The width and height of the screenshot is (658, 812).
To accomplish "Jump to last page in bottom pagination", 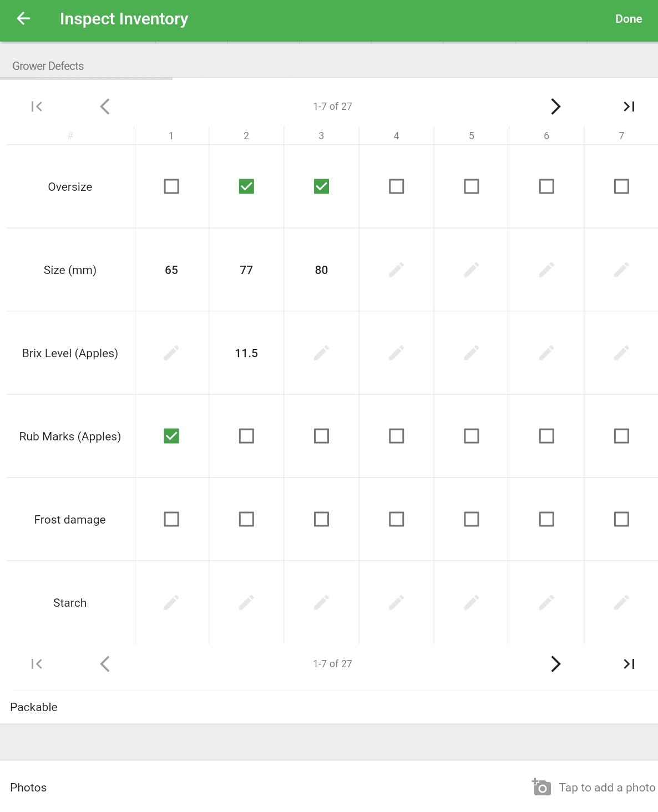I will click(629, 664).
